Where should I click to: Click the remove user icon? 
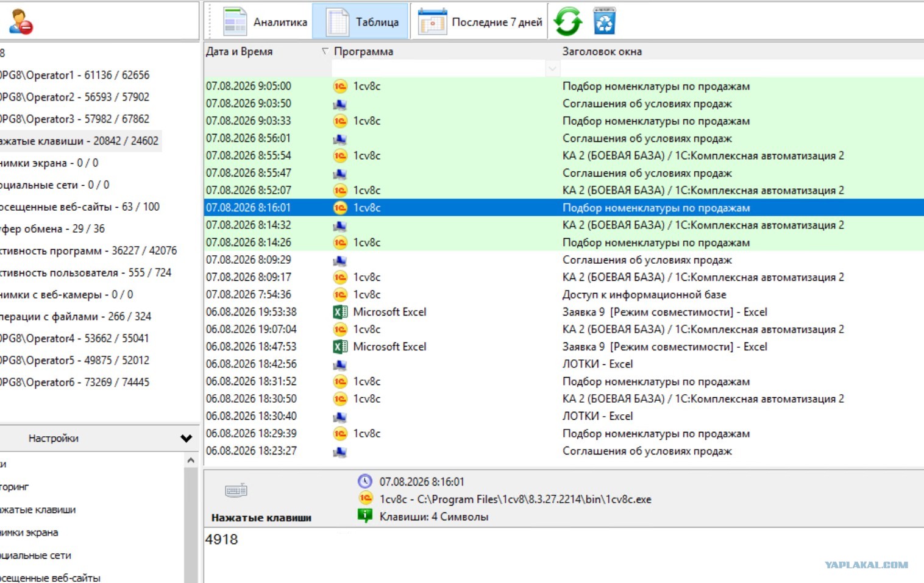pyautogui.click(x=21, y=21)
